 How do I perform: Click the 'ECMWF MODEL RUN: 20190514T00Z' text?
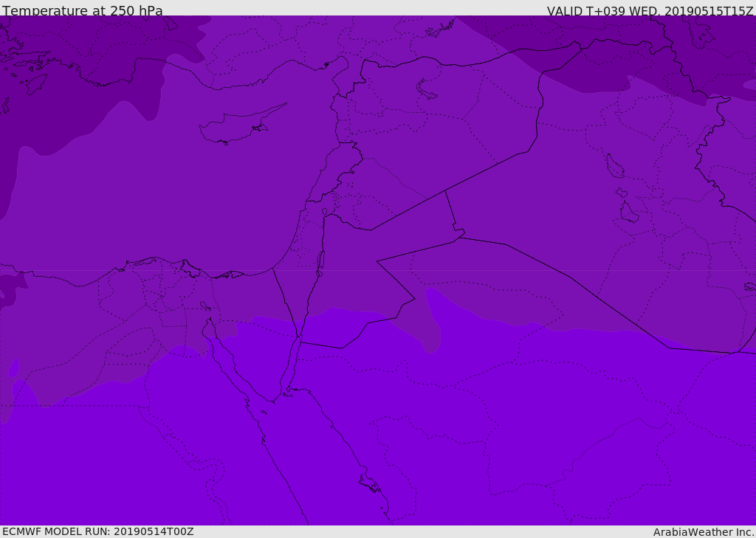pyautogui.click(x=98, y=532)
